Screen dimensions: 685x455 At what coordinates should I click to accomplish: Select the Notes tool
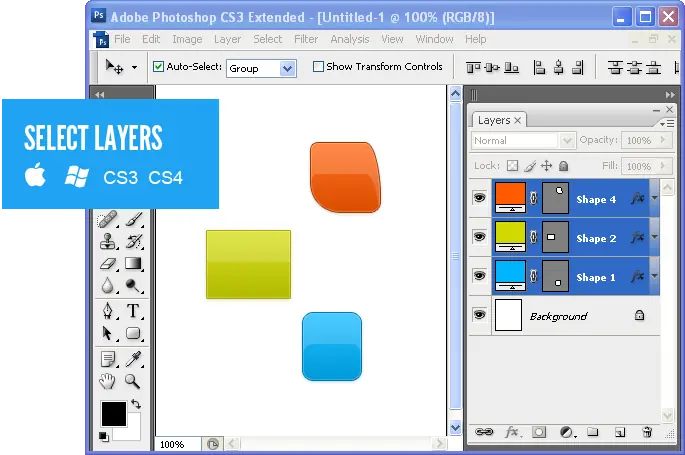point(107,359)
